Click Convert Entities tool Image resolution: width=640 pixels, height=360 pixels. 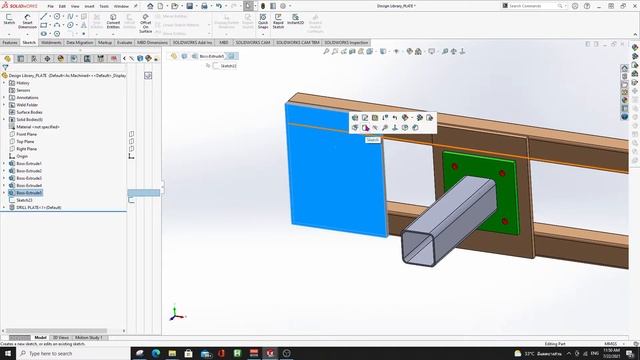[x=113, y=21]
